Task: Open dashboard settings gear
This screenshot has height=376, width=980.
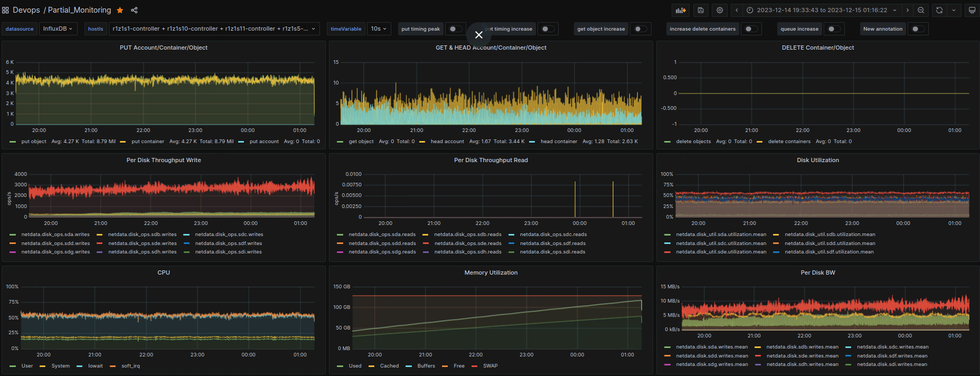Action: click(x=720, y=10)
